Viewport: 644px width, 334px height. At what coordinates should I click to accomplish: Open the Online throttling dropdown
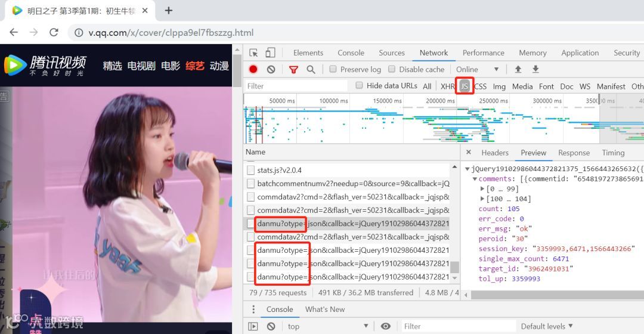pos(477,69)
